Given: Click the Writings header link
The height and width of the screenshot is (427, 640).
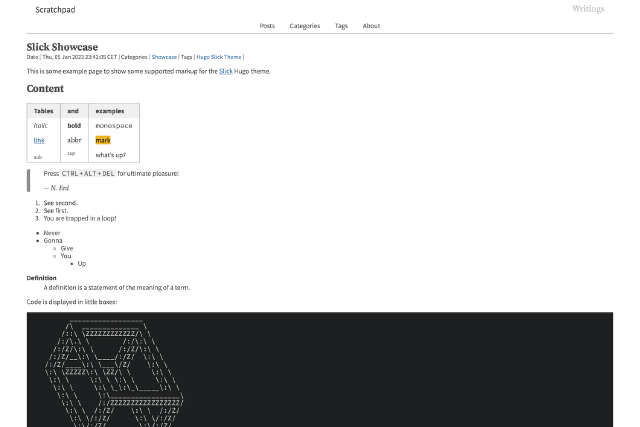Looking at the screenshot, I should 588,9.
